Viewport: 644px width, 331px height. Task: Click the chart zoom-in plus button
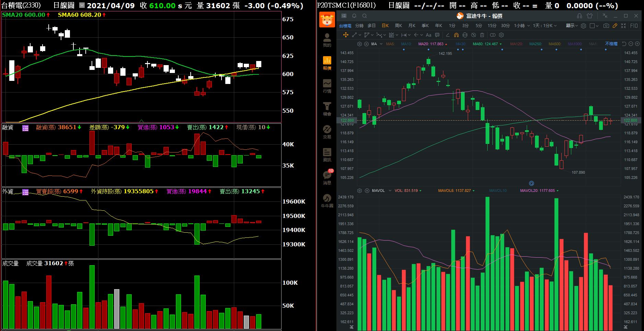pyautogui.click(x=637, y=44)
